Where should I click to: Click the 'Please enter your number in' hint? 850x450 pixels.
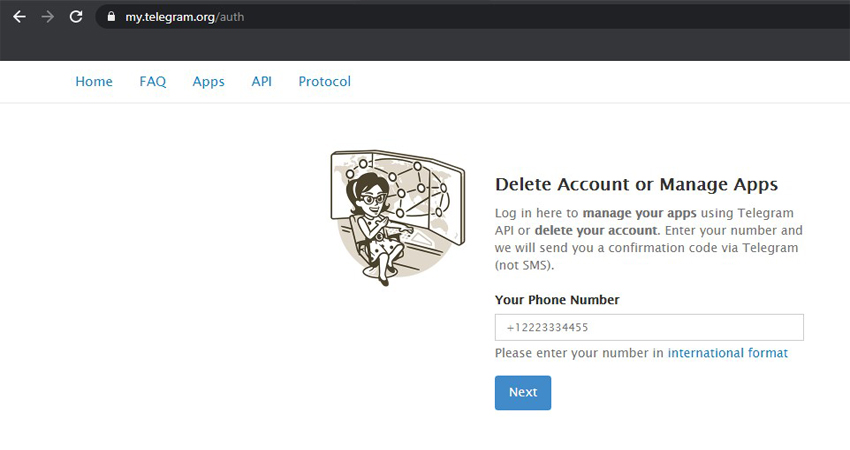(x=579, y=353)
